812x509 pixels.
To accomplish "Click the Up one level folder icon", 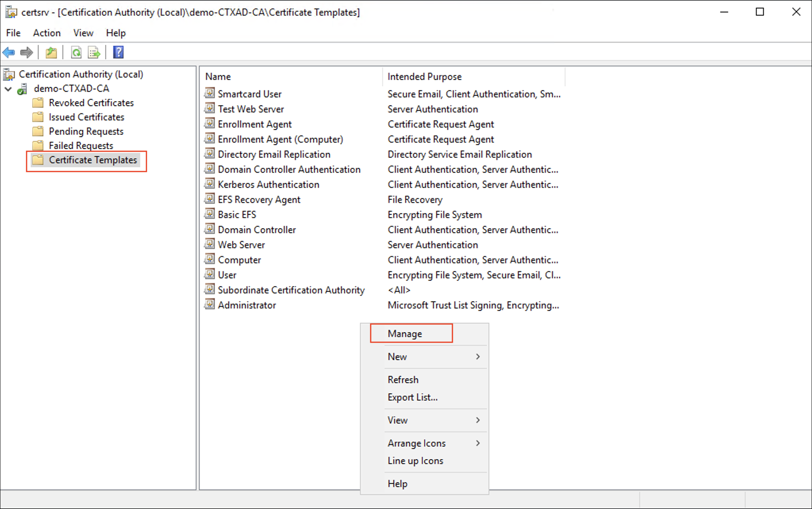I will coord(51,52).
